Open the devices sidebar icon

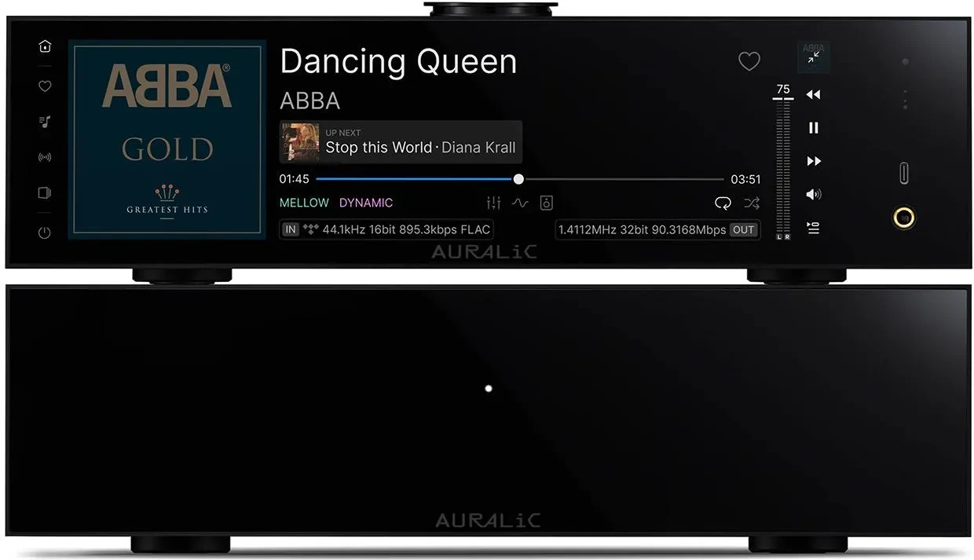(45, 192)
